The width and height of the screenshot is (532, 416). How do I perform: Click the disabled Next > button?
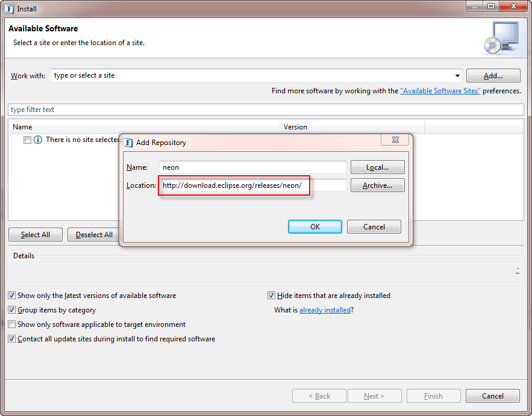374,396
